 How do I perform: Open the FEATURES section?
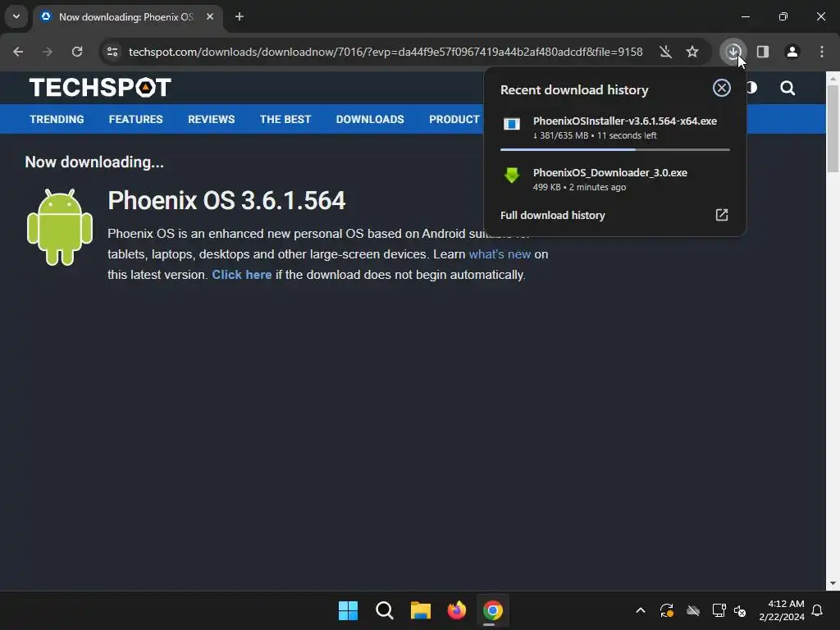135,120
